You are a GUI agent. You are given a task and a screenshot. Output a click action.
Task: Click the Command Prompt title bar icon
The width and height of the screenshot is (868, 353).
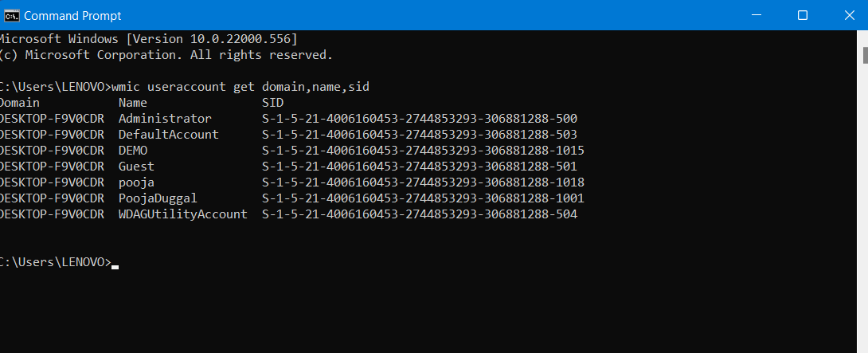coord(11,15)
